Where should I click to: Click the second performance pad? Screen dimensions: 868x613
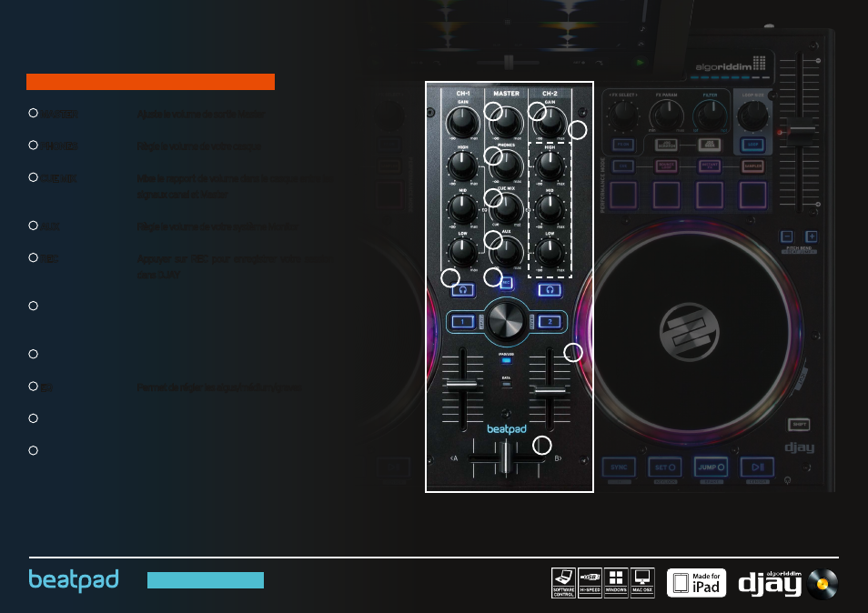[666, 195]
